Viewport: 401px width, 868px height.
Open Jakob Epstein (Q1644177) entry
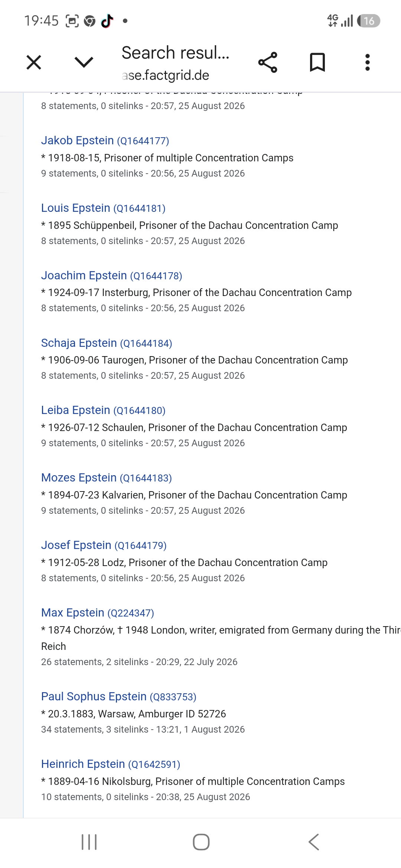point(105,141)
